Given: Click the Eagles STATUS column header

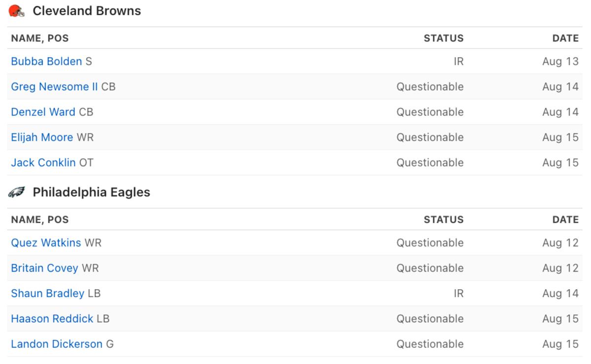Looking at the screenshot, I should click(x=443, y=220).
